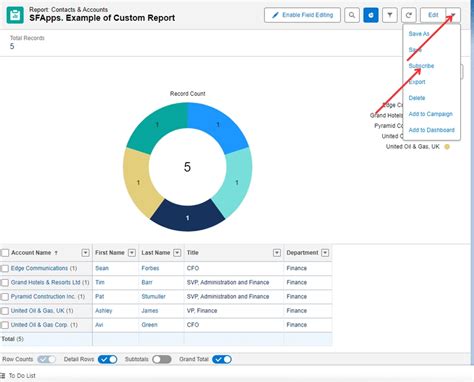474x382 pixels.
Task: Click the dark navy donut segment
Action: point(187,217)
